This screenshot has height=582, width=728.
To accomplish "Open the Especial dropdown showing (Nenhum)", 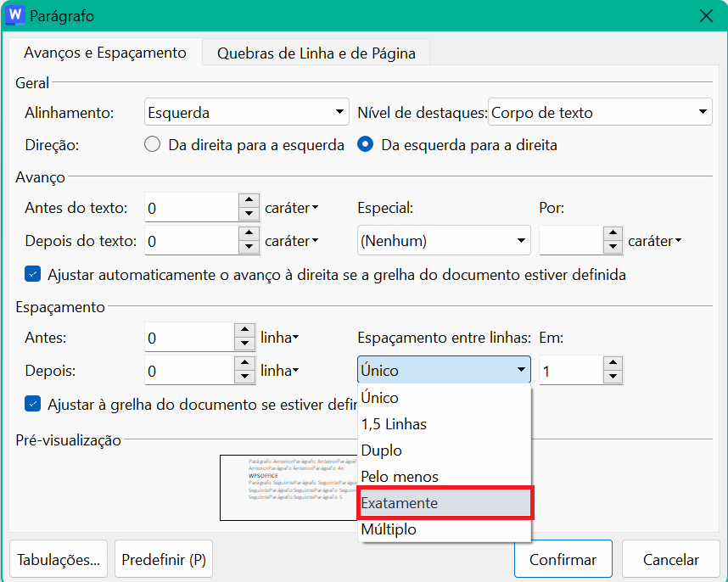I will 443,240.
